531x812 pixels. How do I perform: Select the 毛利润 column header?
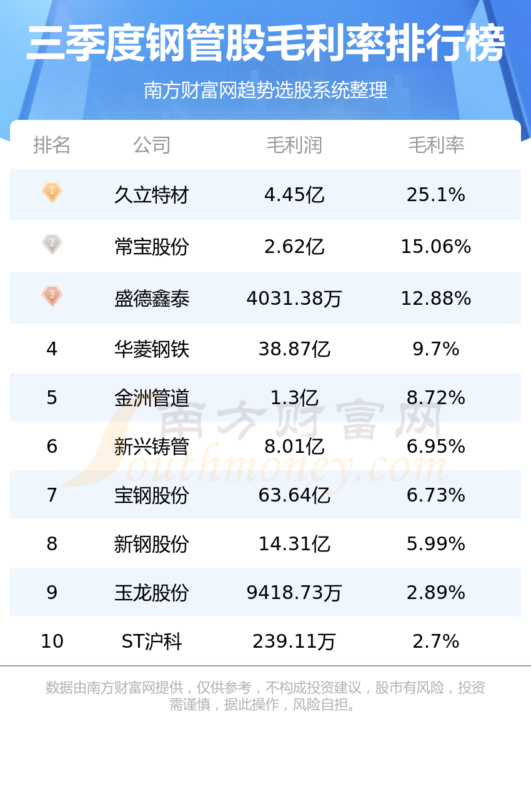pos(294,145)
